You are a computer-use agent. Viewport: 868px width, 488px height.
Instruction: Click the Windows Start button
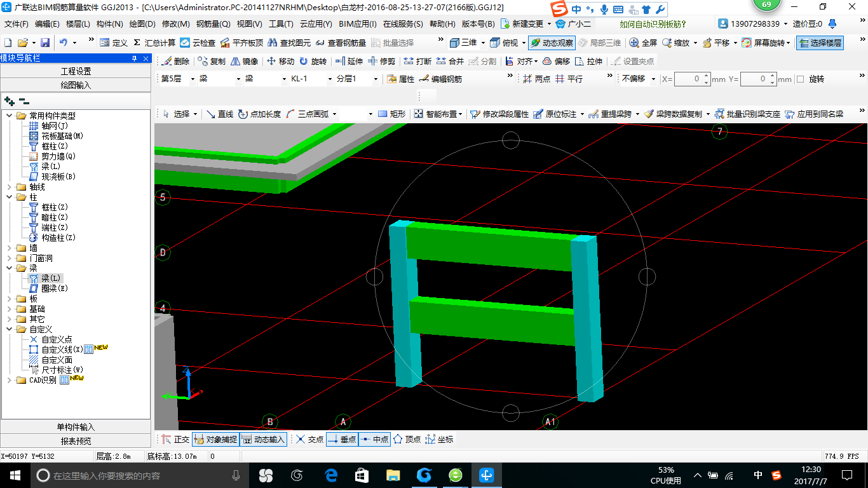coord(15,475)
